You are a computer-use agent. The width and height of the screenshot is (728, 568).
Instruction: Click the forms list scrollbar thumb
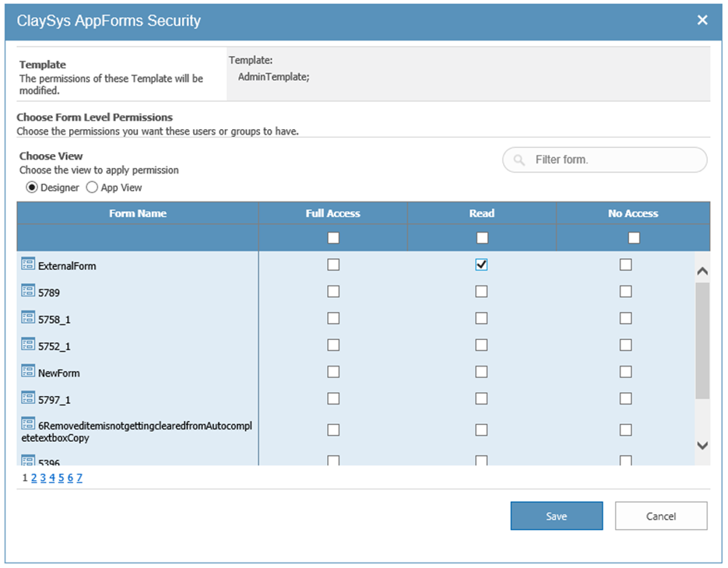click(702, 340)
